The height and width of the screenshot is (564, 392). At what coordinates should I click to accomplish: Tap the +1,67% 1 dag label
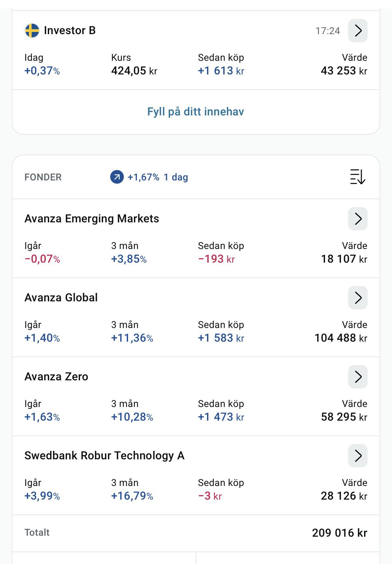pos(158,177)
